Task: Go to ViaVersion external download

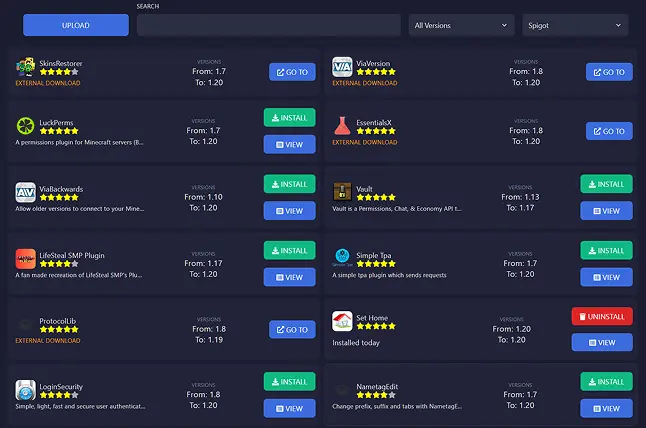Action: point(609,72)
